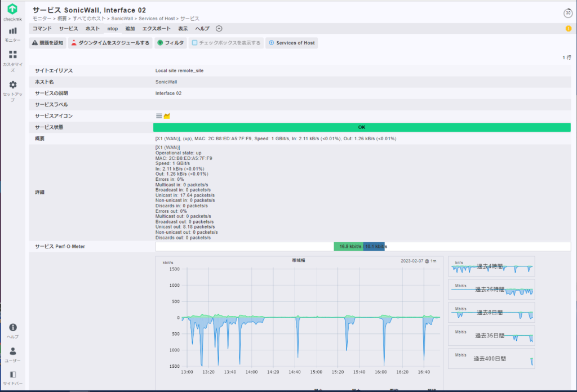Screen dimensions: 577x392
Task: Click the Perf-O-Meter green 16.9 kbit/s bar
Action: coord(348,246)
